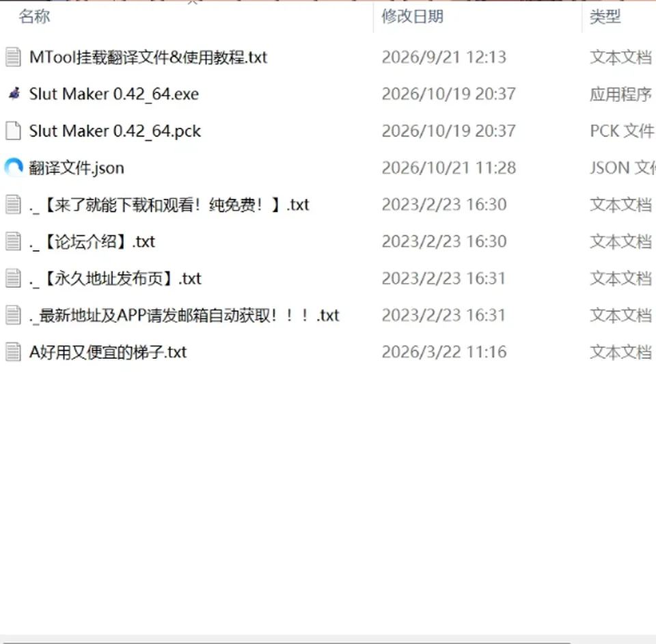This screenshot has height=644, width=656.
Task: Click the PCK 文件 type cell
Action: pos(622,131)
